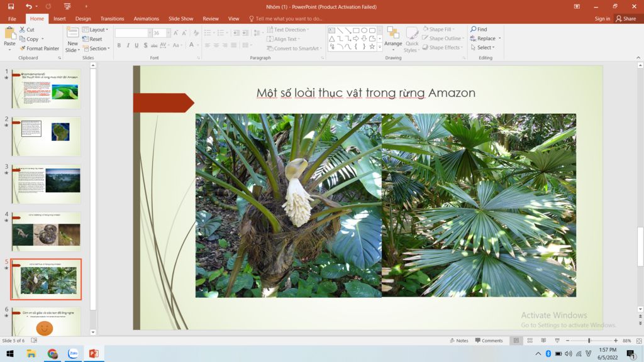
Task: Open the Comments pane
Action: coord(489,340)
